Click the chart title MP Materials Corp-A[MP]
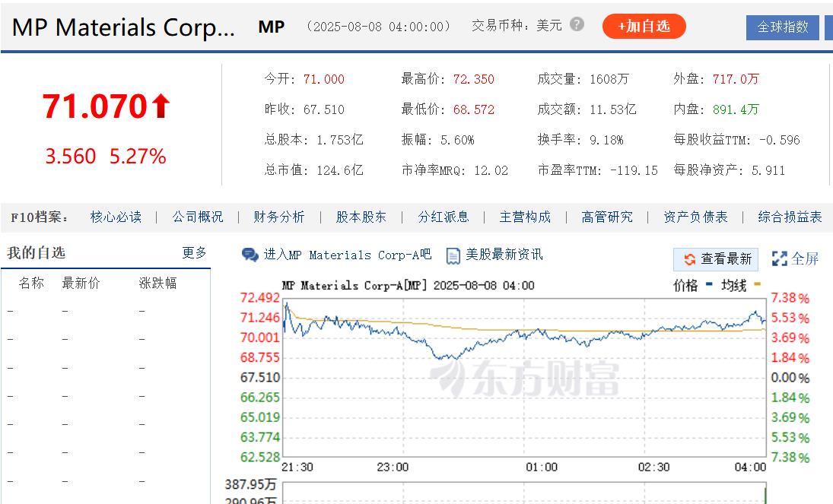Screen dimensions: 833x504 (355, 285)
